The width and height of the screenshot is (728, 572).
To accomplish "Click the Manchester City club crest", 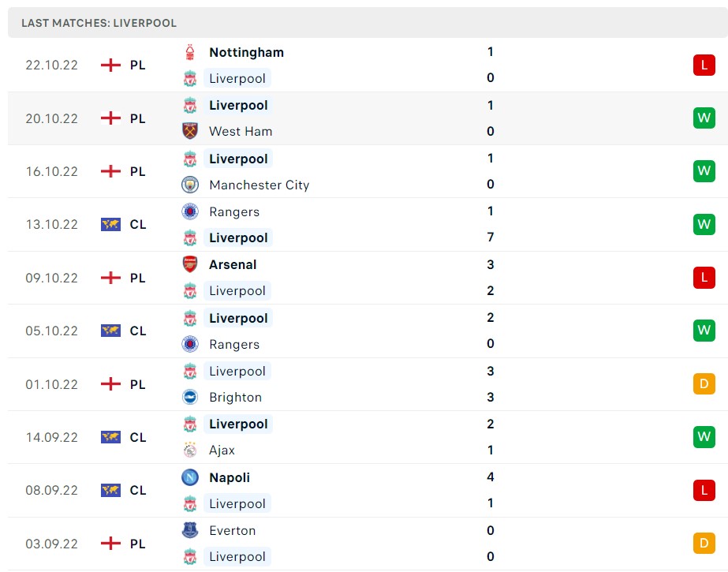I will tap(190, 185).
